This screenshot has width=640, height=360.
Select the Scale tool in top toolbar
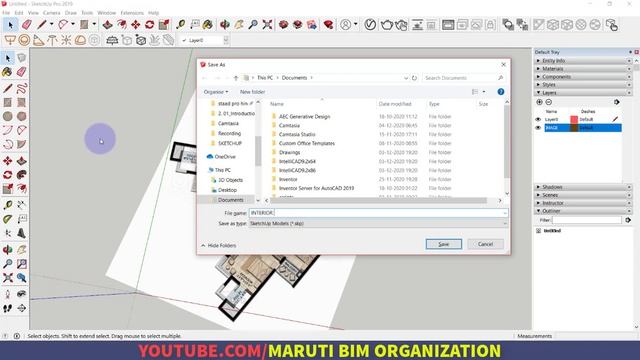click(164, 25)
